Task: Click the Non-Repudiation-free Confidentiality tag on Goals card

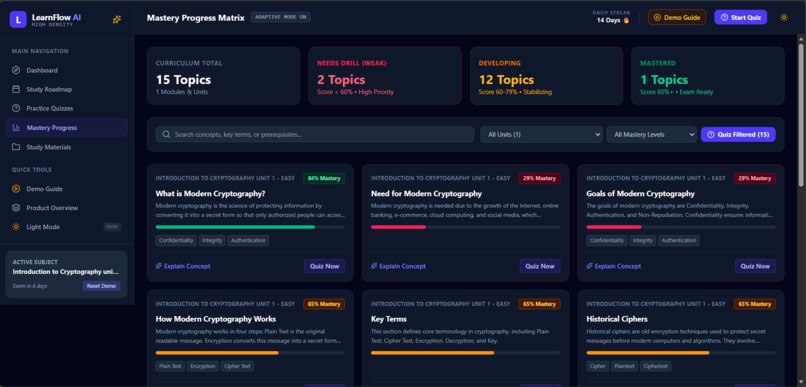Action: 607,240
